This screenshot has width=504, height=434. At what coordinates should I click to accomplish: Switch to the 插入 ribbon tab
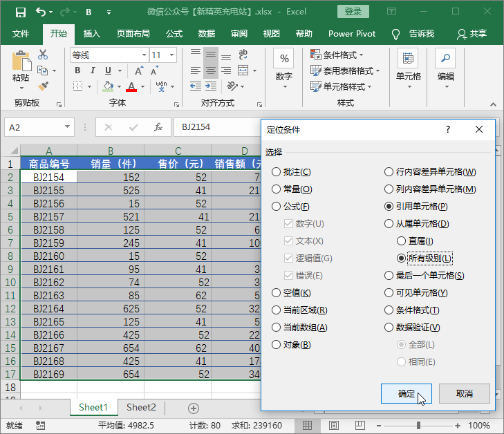tap(92, 34)
